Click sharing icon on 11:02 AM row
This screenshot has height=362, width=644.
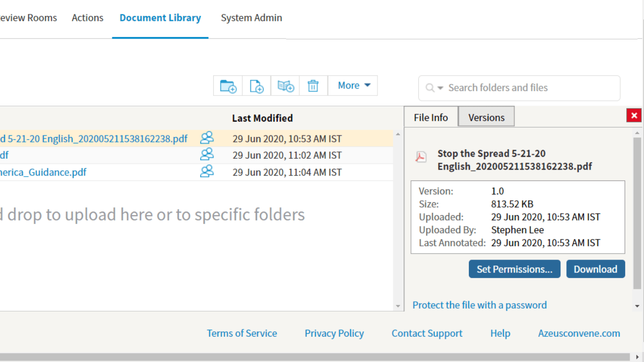point(207,154)
